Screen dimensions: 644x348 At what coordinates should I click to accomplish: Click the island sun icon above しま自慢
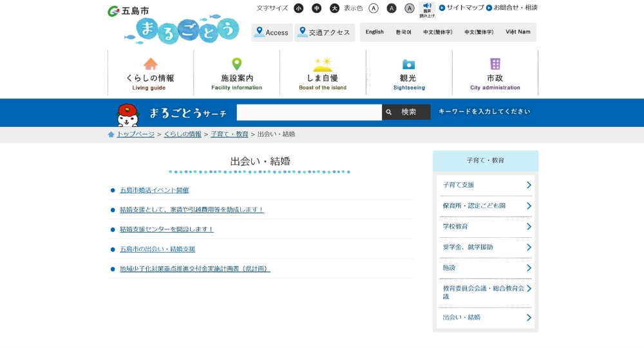[323, 64]
